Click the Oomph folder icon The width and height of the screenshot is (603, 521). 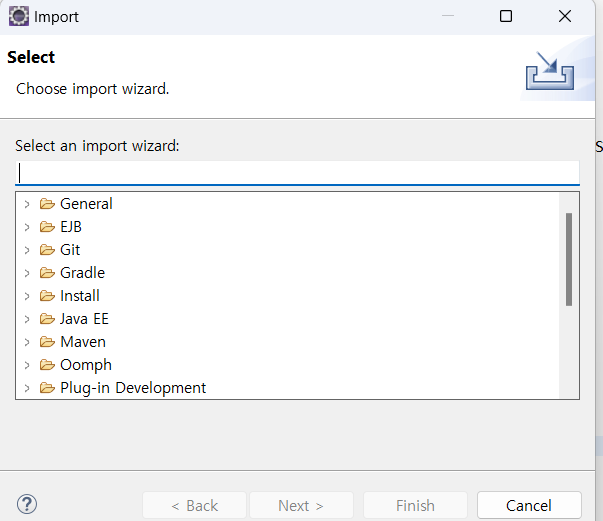point(47,365)
